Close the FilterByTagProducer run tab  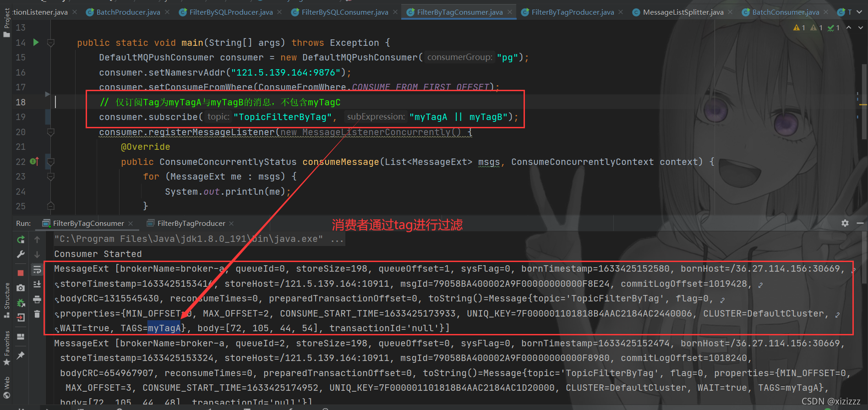[x=231, y=223]
